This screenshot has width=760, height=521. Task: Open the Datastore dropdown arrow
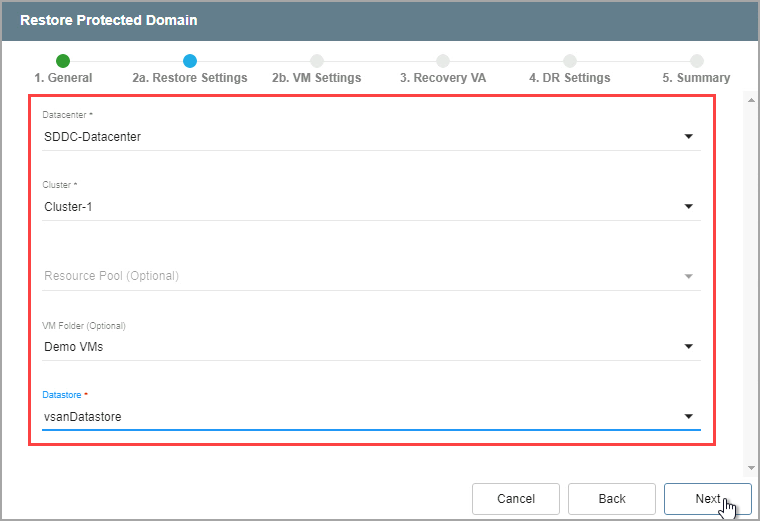click(688, 417)
